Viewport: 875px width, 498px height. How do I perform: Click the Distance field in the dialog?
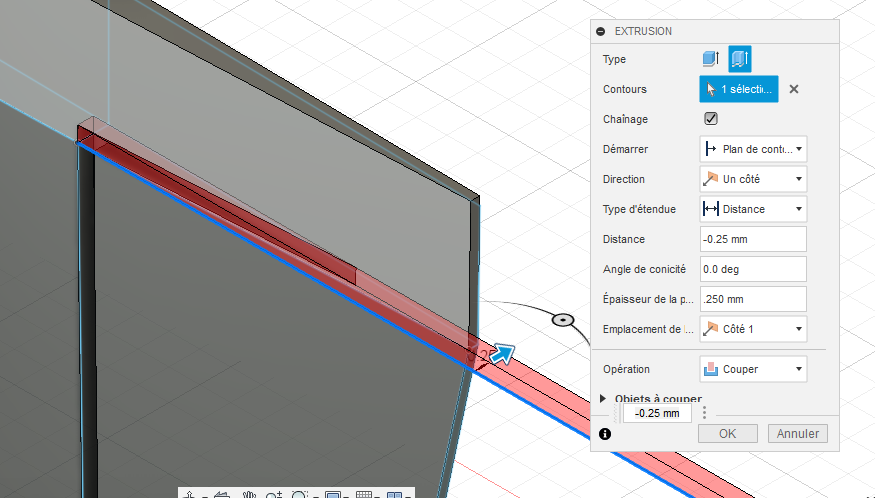tap(753, 239)
